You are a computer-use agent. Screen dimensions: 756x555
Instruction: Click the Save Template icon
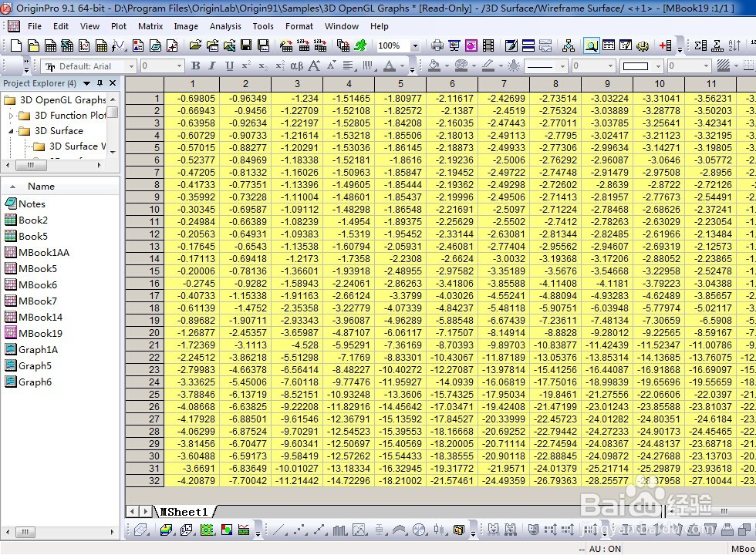(263, 45)
